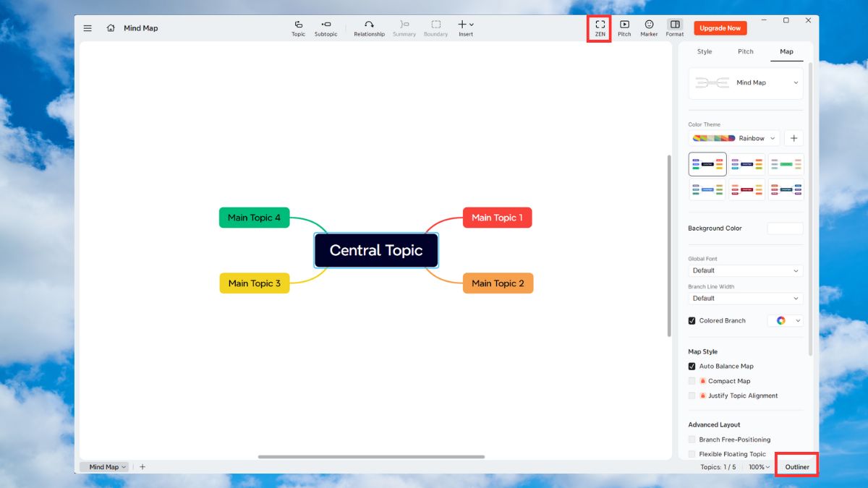This screenshot has width=868, height=488.
Task: Open the Mind Map structure dropdown
Action: tap(745, 83)
